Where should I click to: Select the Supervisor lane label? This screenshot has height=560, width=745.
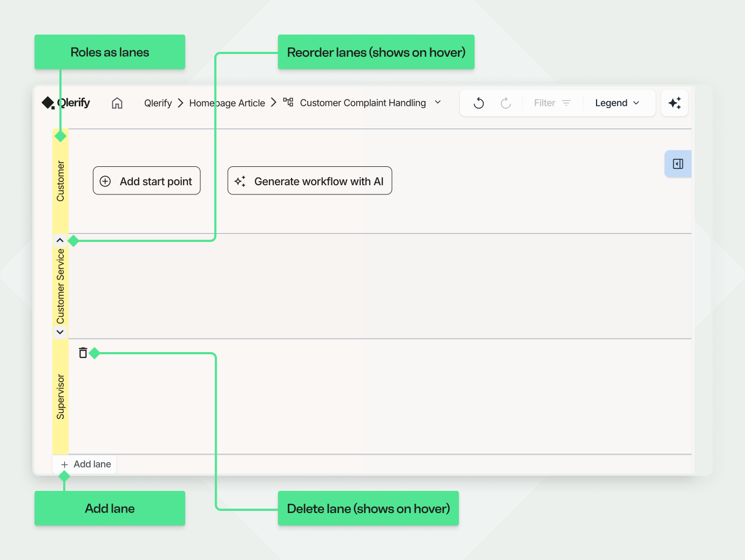click(60, 397)
